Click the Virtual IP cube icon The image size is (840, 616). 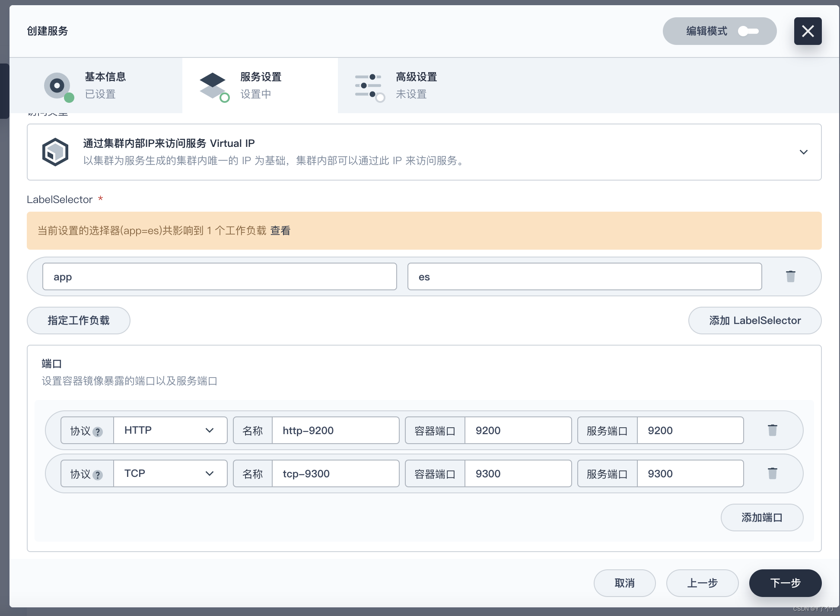(x=55, y=152)
